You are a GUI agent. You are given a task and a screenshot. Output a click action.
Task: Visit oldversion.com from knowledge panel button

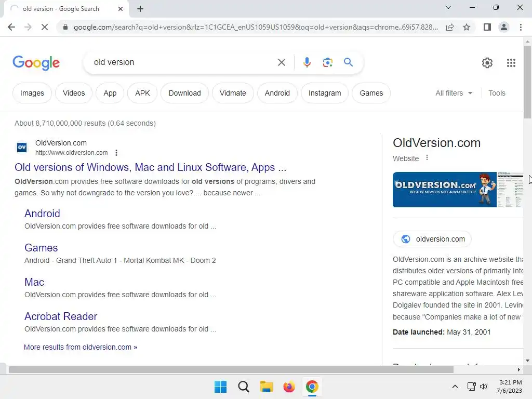coord(432,239)
